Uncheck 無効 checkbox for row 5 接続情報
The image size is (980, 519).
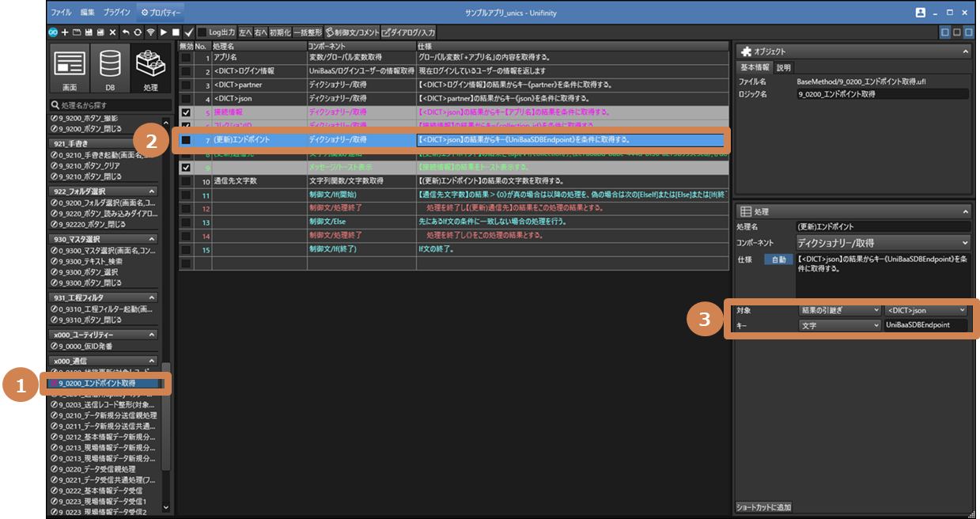[185, 112]
